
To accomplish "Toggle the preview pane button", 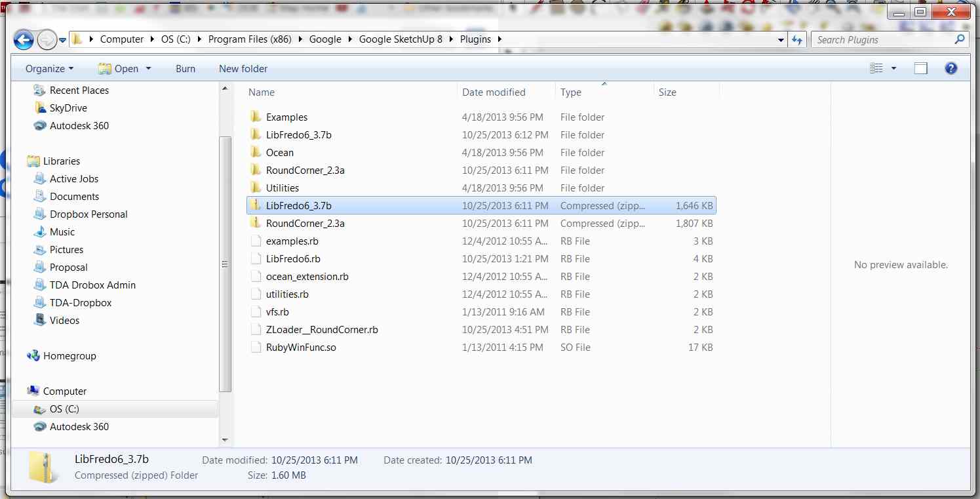I will point(920,68).
